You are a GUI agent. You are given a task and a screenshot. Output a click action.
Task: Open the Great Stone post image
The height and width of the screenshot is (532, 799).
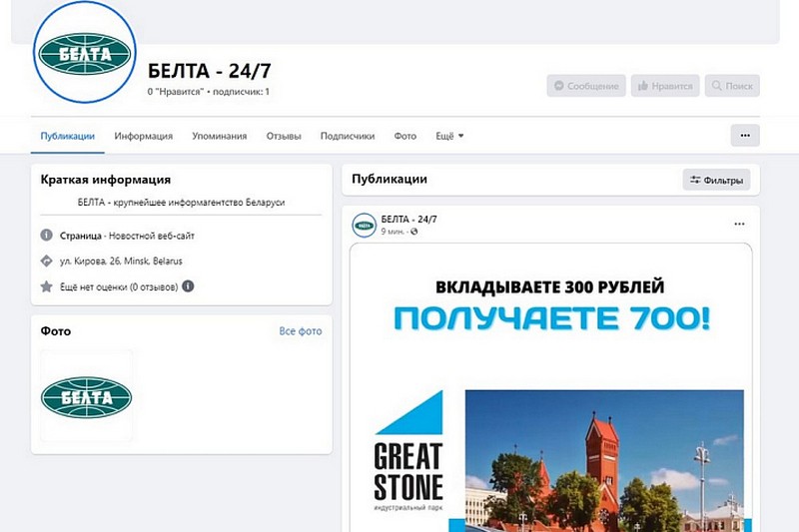[x=551, y=388]
